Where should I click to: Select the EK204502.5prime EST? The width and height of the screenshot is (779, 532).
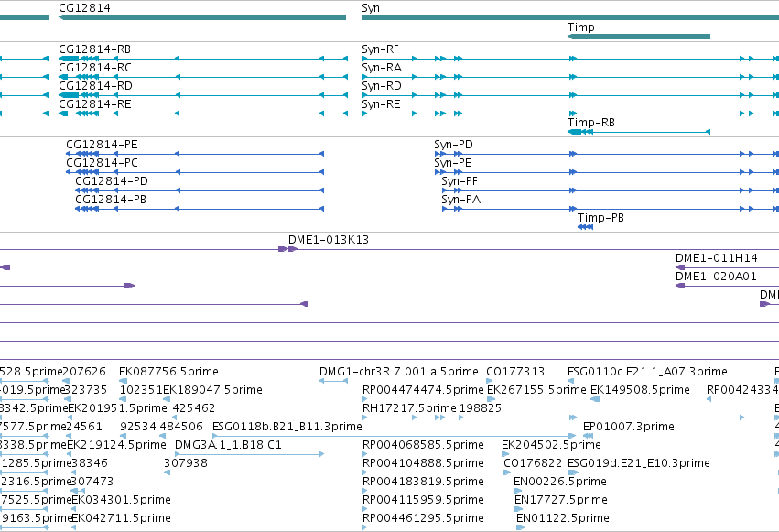[x=551, y=445]
